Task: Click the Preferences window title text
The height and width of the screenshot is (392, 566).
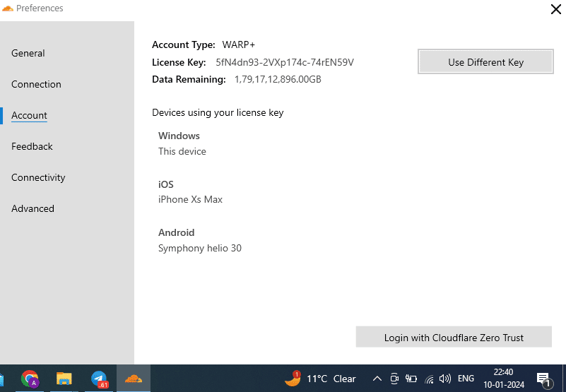Action: tap(40, 8)
